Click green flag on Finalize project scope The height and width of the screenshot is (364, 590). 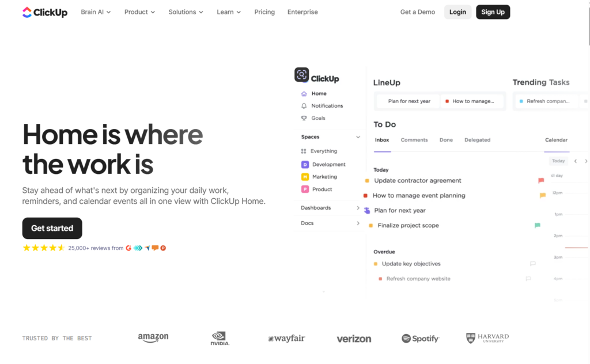(538, 226)
